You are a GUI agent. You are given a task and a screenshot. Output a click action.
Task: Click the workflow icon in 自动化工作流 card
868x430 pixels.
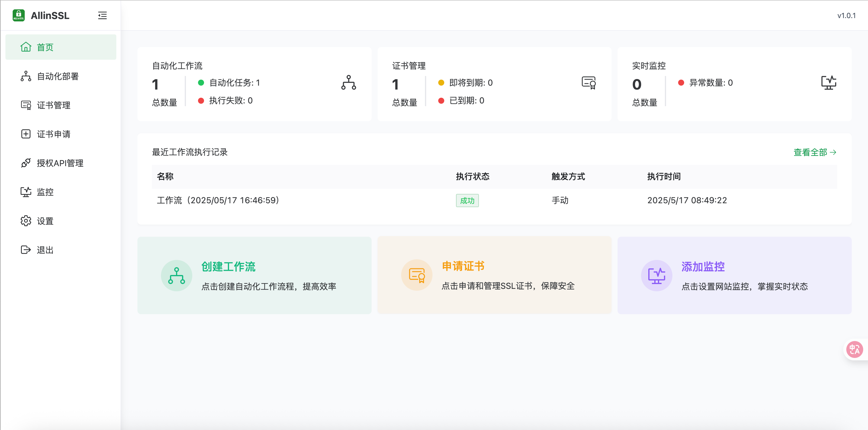tap(348, 83)
